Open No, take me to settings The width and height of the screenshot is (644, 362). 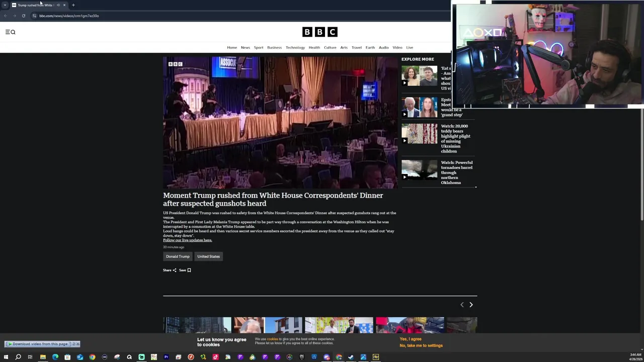pos(421,346)
